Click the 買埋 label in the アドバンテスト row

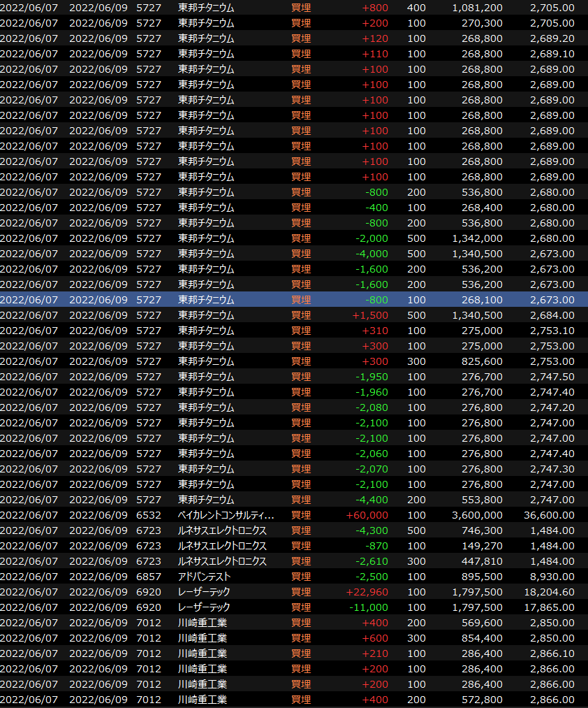[x=301, y=577]
